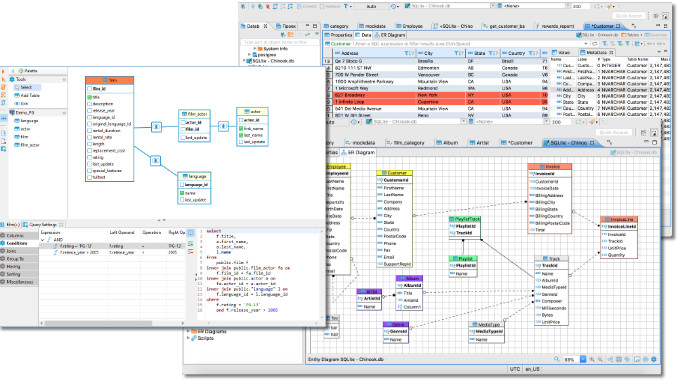The height and width of the screenshot is (381, 678).
Task: Uncheck the first_name checkbox in actor table
Action: (x=241, y=129)
